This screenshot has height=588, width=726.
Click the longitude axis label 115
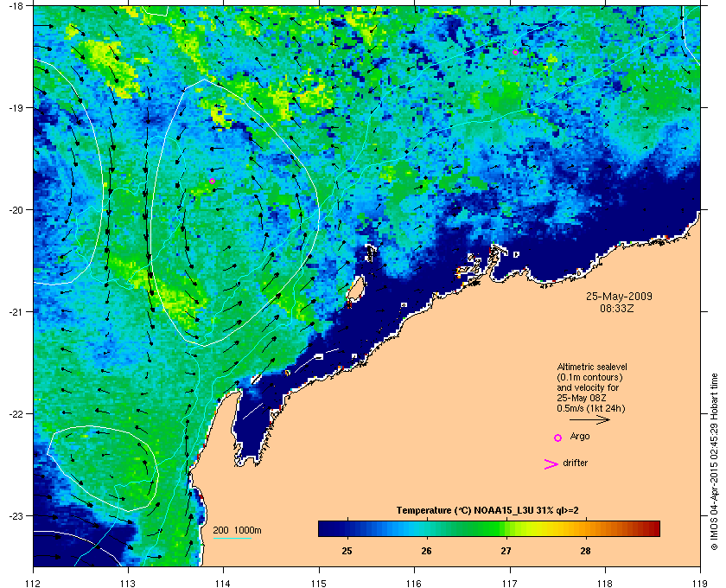click(x=319, y=583)
